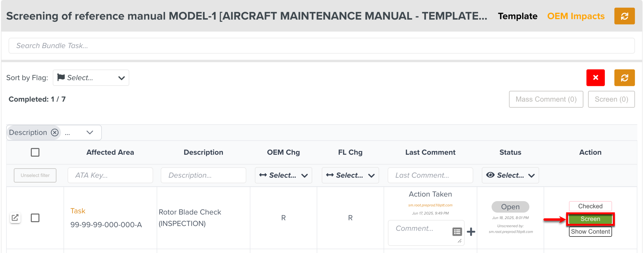Expand the OEM Chg filter dropdown
Image resolution: width=644 pixels, height=253 pixels.
point(283,175)
